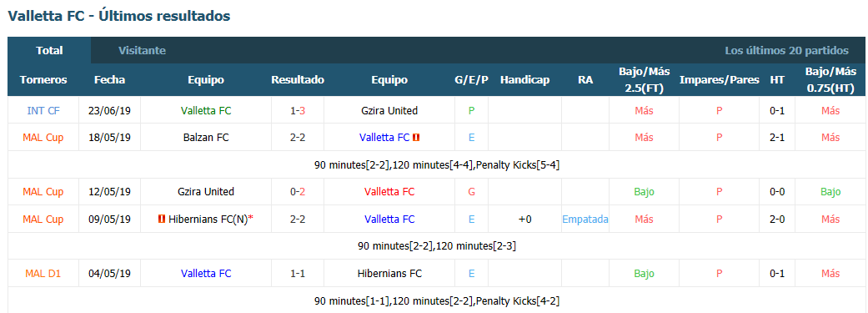Switch to the Visitante tab
The height and width of the screenshot is (313, 868).
pos(142,50)
